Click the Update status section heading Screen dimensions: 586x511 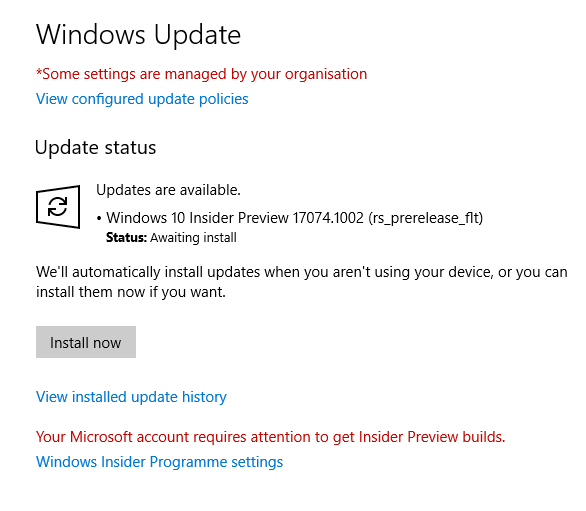95,148
